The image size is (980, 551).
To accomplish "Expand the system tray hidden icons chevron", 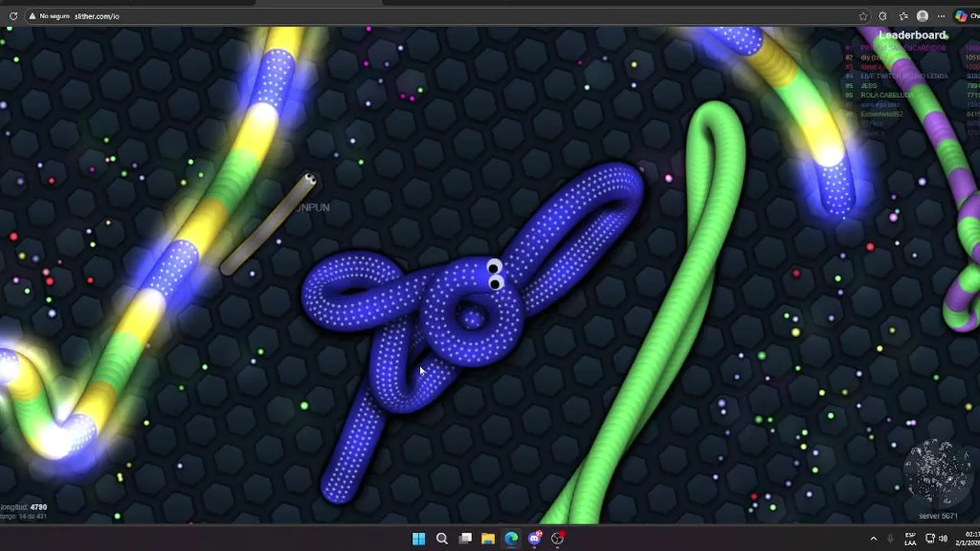I will [874, 539].
